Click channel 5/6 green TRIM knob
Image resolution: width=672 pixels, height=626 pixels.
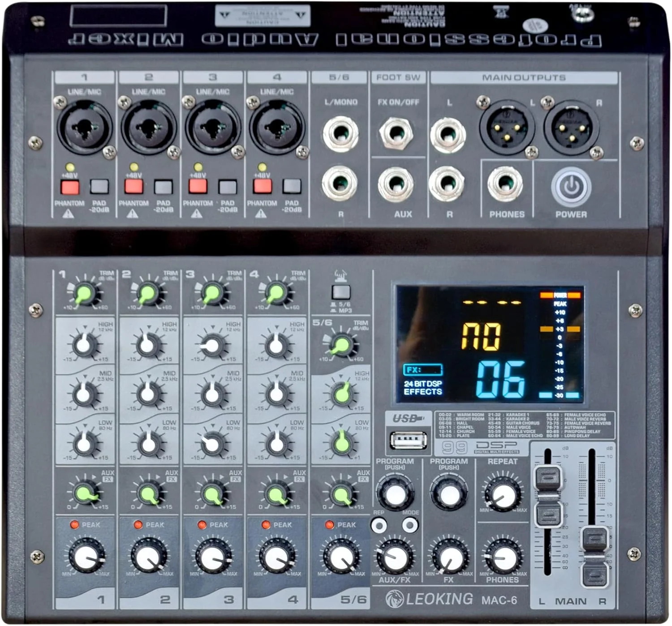click(x=341, y=345)
